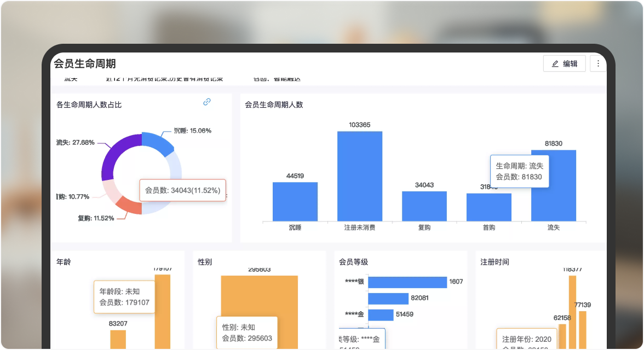Select the 复购 bar showing 34043
Screen dimensions: 644x350
(425, 205)
